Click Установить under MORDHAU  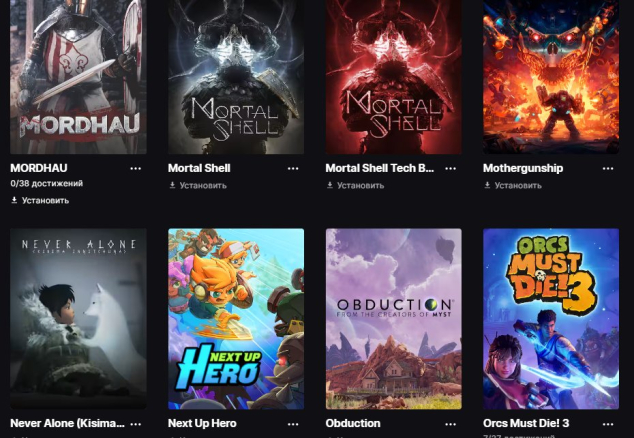(40, 200)
